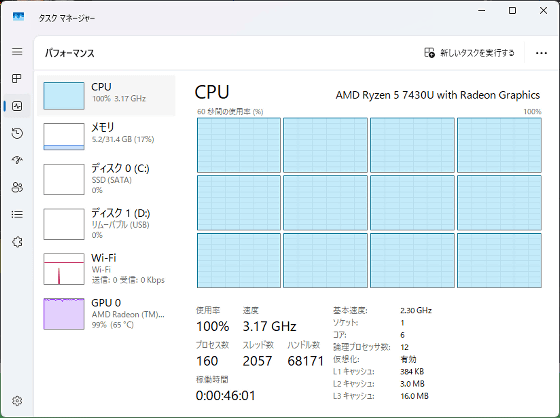Open the Startup apps icon
Screen dimensions: 560x418
[17, 160]
